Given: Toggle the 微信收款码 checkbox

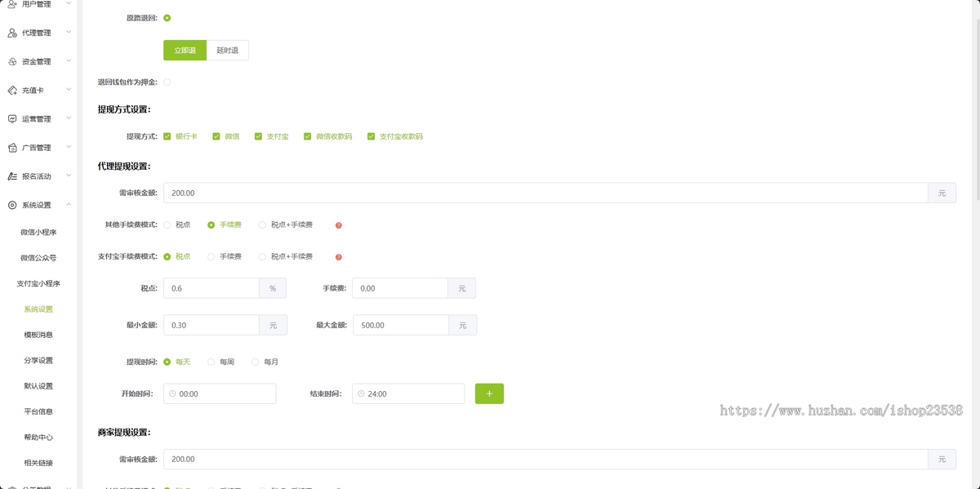Looking at the screenshot, I should click(308, 136).
